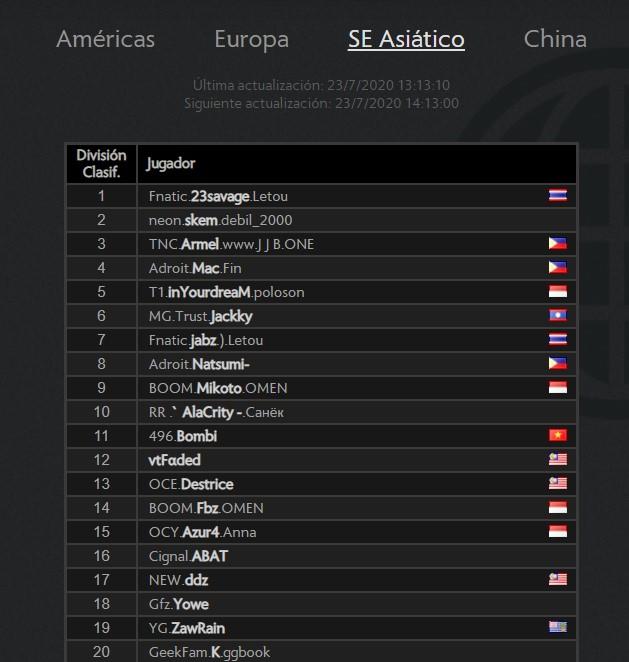Click Vietnam flag beside 496.Bombi
629x662 pixels.
(x=558, y=435)
